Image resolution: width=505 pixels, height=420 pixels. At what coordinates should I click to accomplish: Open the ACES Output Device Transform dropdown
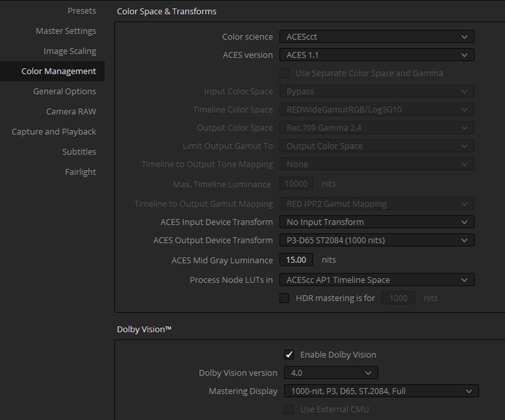point(377,240)
